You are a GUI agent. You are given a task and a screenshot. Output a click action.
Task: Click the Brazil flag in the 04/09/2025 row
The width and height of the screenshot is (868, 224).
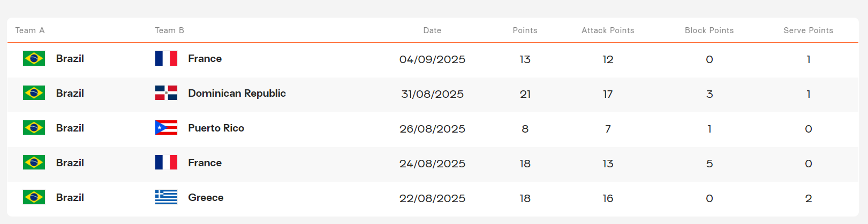34,58
